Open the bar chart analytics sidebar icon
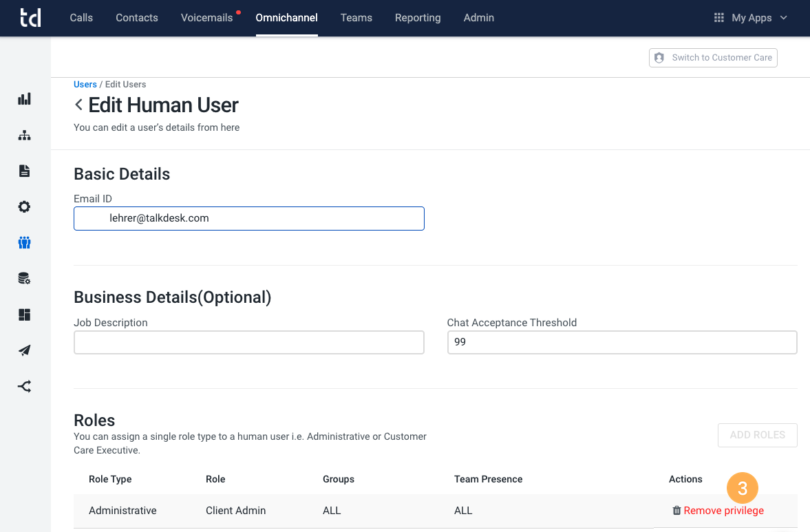Screen dimensions: 810x532 tap(24, 98)
